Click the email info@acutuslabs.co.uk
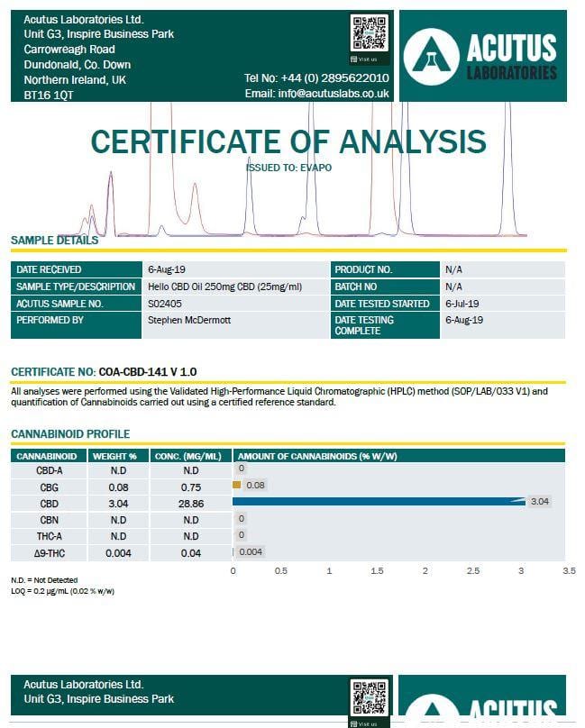The width and height of the screenshot is (585, 728). (x=317, y=94)
